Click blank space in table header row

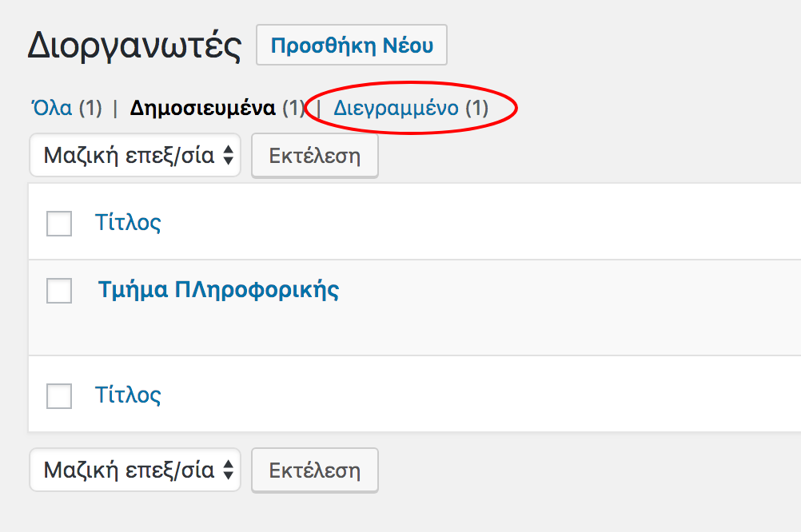click(x=480, y=222)
